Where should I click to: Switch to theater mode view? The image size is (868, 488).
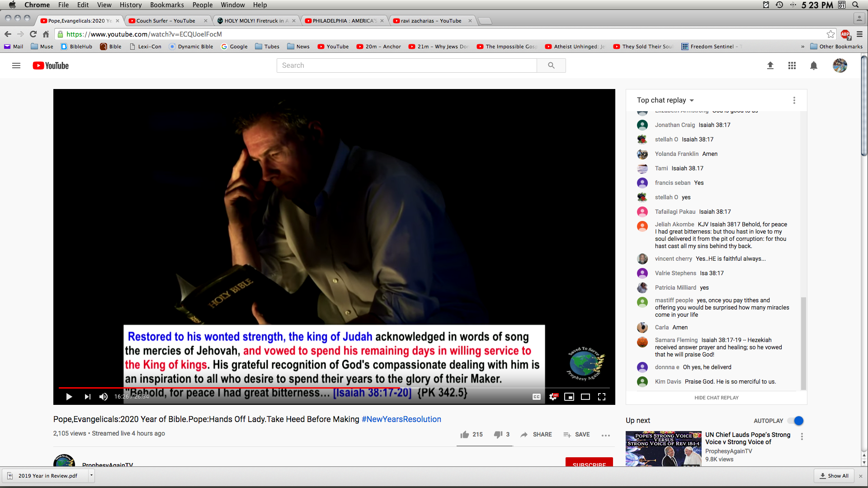point(585,397)
